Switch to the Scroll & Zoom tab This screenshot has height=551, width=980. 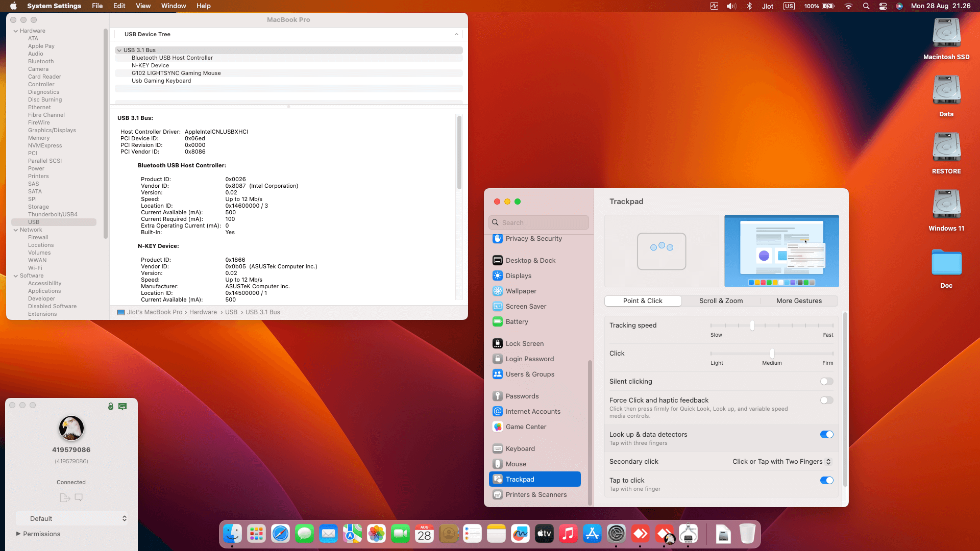tap(721, 300)
